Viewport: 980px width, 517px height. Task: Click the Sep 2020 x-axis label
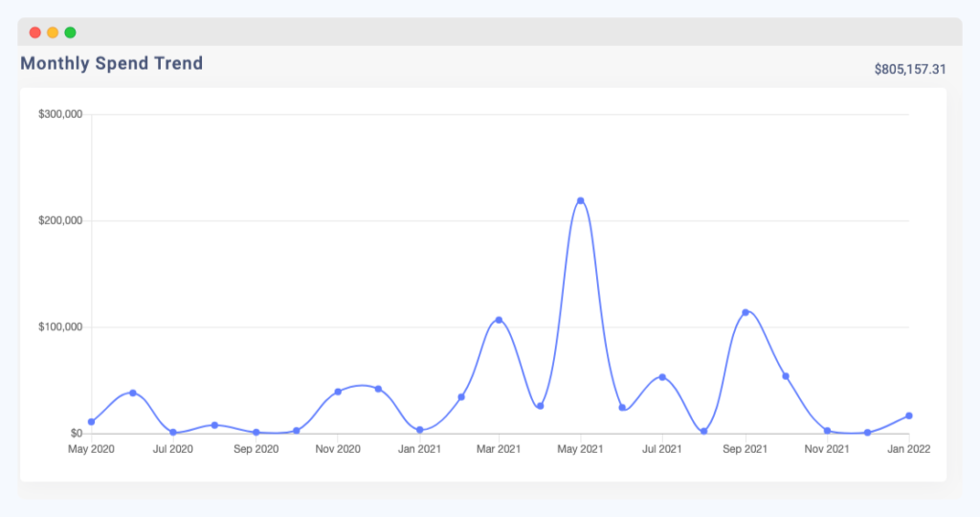coord(256,448)
